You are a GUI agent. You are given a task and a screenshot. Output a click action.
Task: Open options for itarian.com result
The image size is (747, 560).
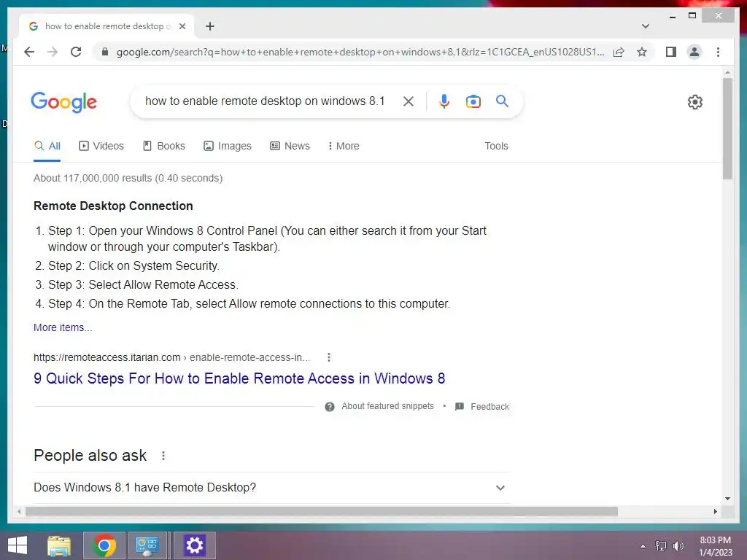point(329,357)
